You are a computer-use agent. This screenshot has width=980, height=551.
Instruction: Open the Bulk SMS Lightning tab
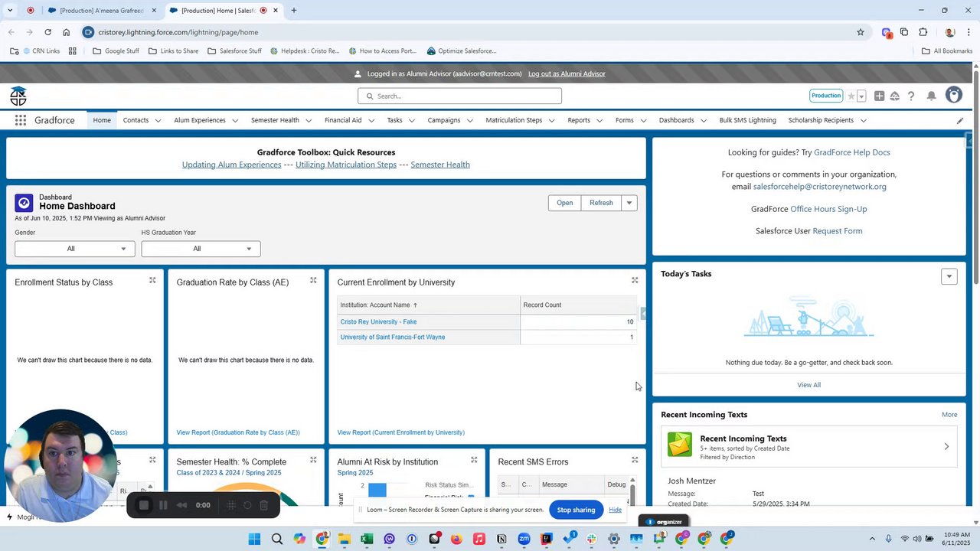pos(747,120)
